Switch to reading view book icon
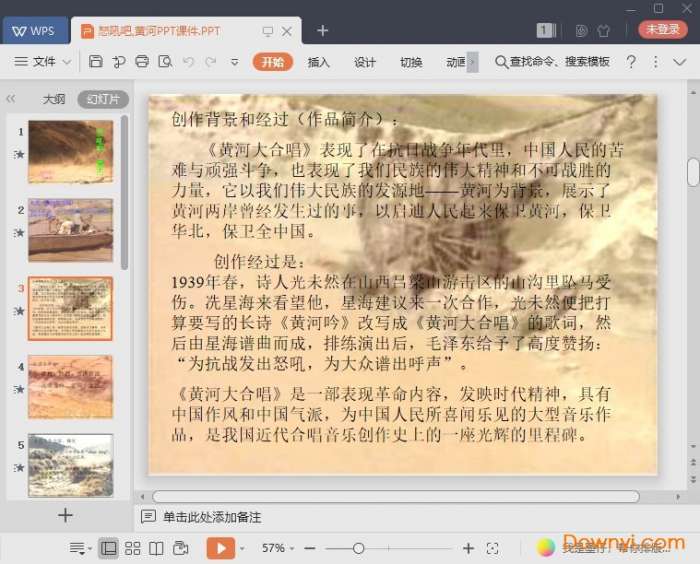Image resolution: width=700 pixels, height=564 pixels. tap(156, 548)
